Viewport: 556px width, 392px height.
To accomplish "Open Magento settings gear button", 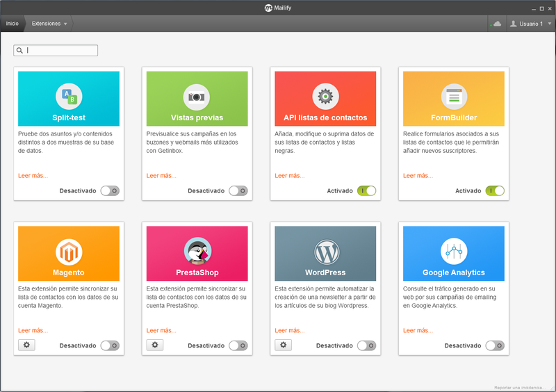I will click(26, 345).
